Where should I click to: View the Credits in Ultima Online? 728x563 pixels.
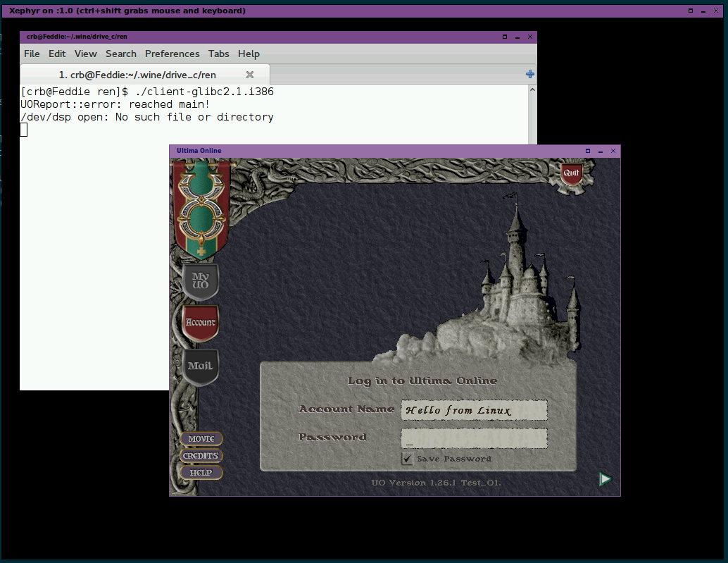(x=201, y=456)
